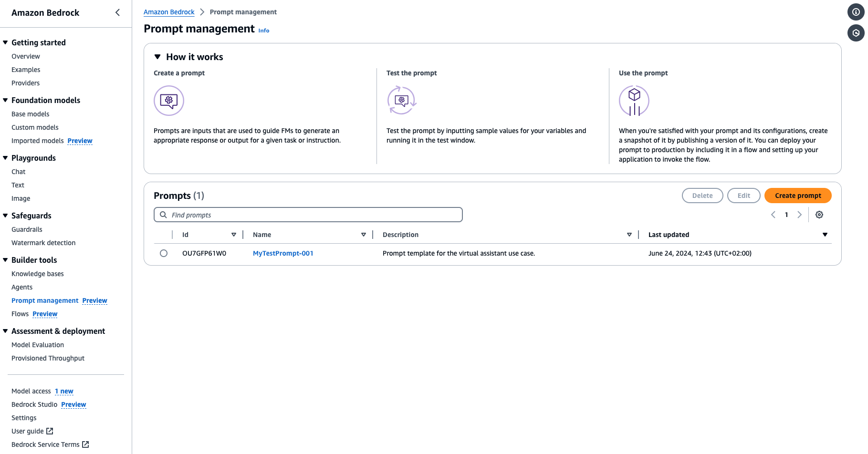Screen dimensions: 868x454
Task: Open Knowledge bases in the sidebar
Action: tap(38, 274)
